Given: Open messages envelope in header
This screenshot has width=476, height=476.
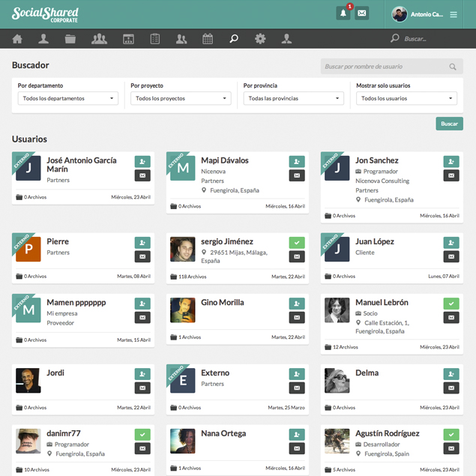Looking at the screenshot, I should coord(362,13).
